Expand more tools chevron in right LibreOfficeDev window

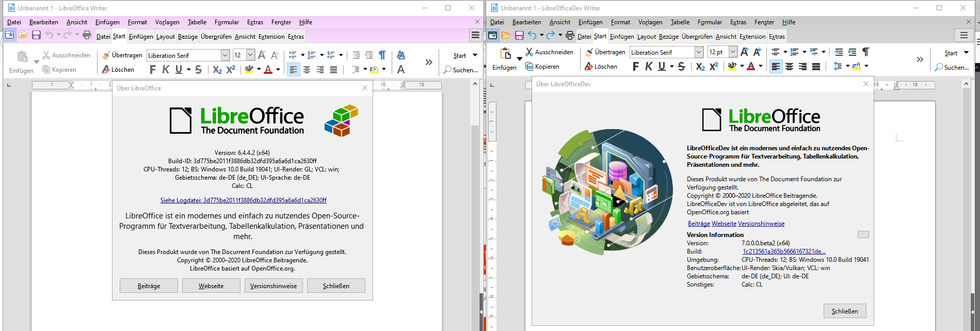coord(920,59)
